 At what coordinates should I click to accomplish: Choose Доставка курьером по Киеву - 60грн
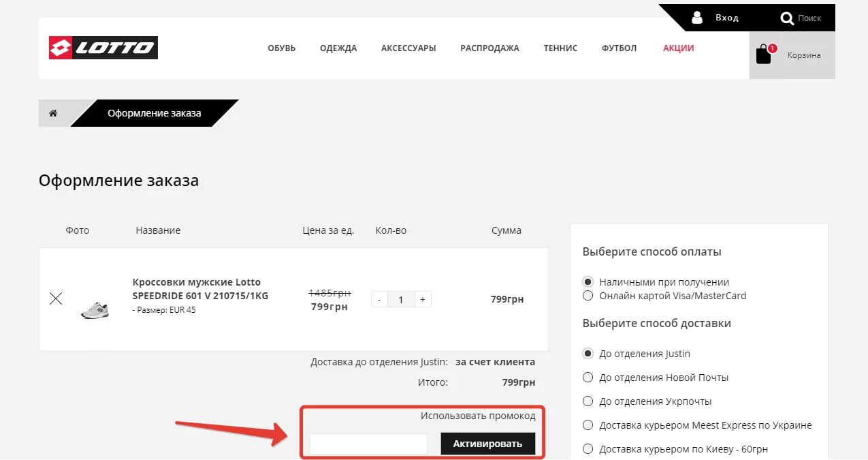tap(588, 448)
